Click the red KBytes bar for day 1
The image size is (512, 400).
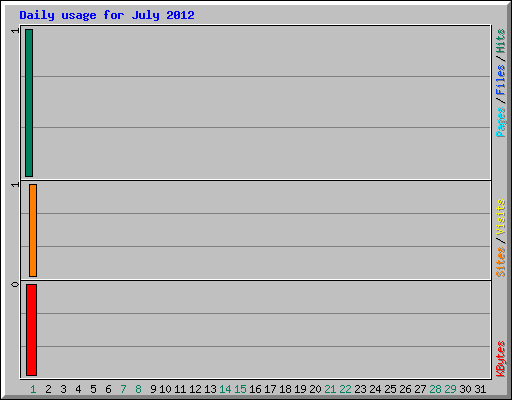click(31, 330)
